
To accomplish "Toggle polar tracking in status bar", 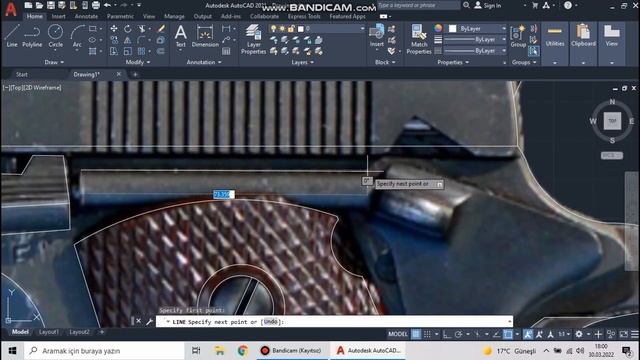I will coord(458,334).
